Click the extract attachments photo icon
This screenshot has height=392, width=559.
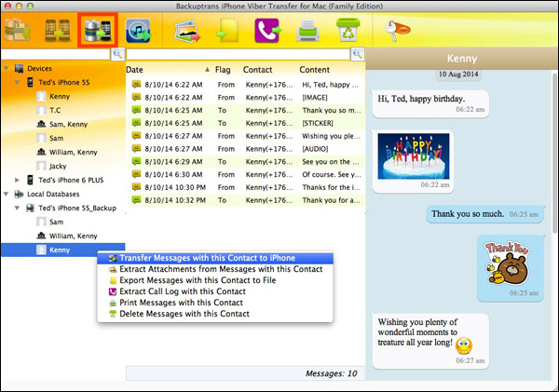coord(187,32)
